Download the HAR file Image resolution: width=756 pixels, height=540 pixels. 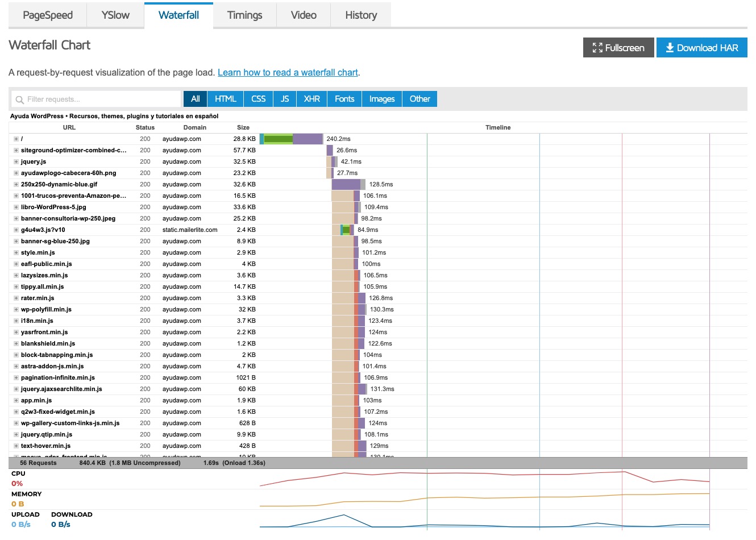701,48
